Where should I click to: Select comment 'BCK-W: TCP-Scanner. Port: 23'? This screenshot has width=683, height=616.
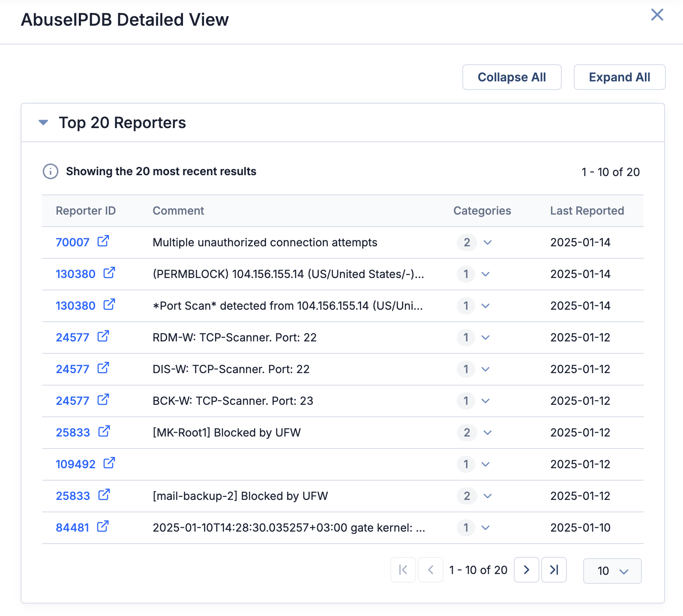233,401
